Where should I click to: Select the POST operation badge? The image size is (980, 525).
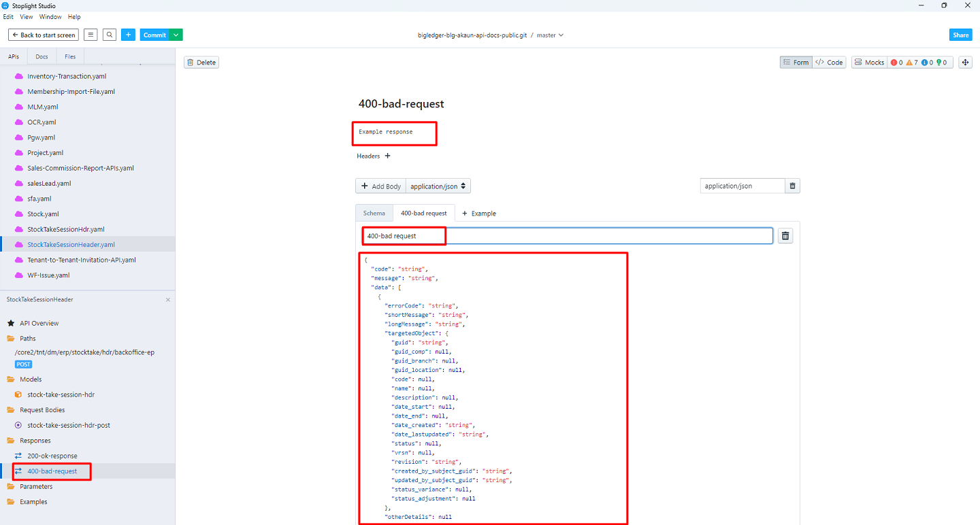coord(24,365)
